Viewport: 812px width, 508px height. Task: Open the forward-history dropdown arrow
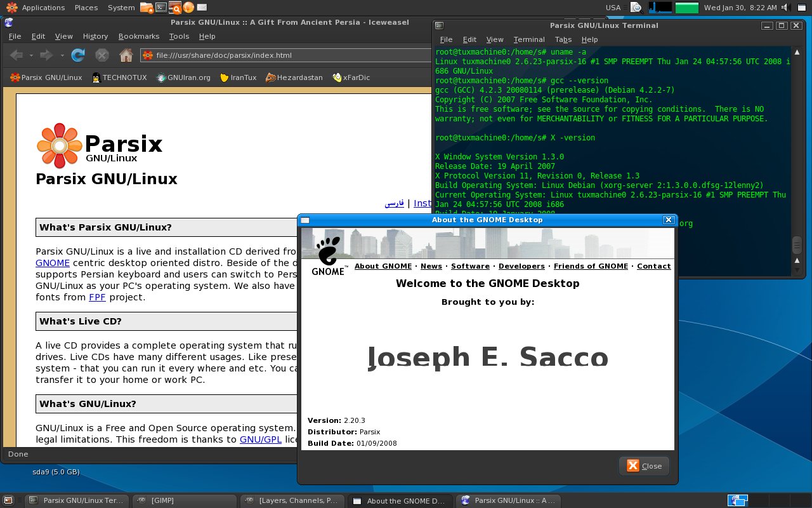click(62, 55)
